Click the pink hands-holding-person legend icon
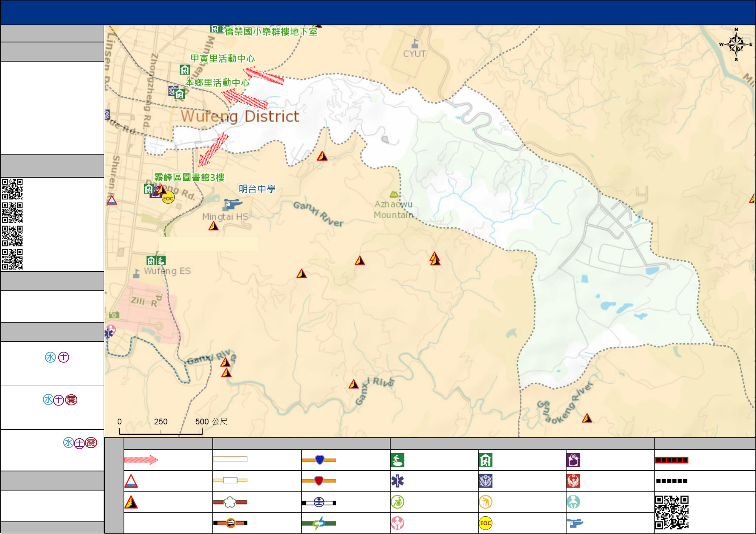Viewport: 756px width, 534px height. pyautogui.click(x=397, y=523)
